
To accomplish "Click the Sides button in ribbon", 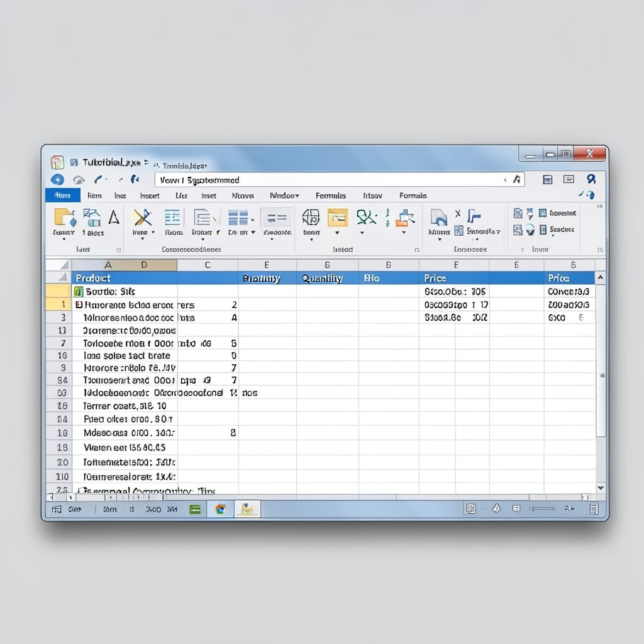I will point(93,233).
